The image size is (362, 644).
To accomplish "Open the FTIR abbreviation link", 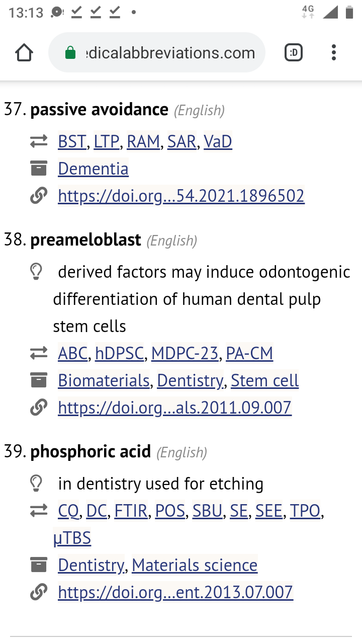I will tap(131, 511).
